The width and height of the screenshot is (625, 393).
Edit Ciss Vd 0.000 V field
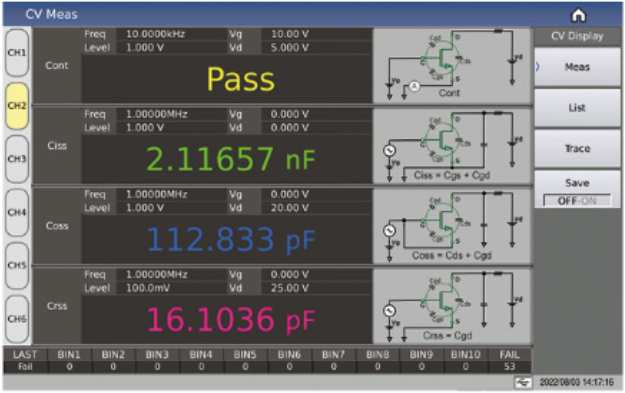[316, 128]
